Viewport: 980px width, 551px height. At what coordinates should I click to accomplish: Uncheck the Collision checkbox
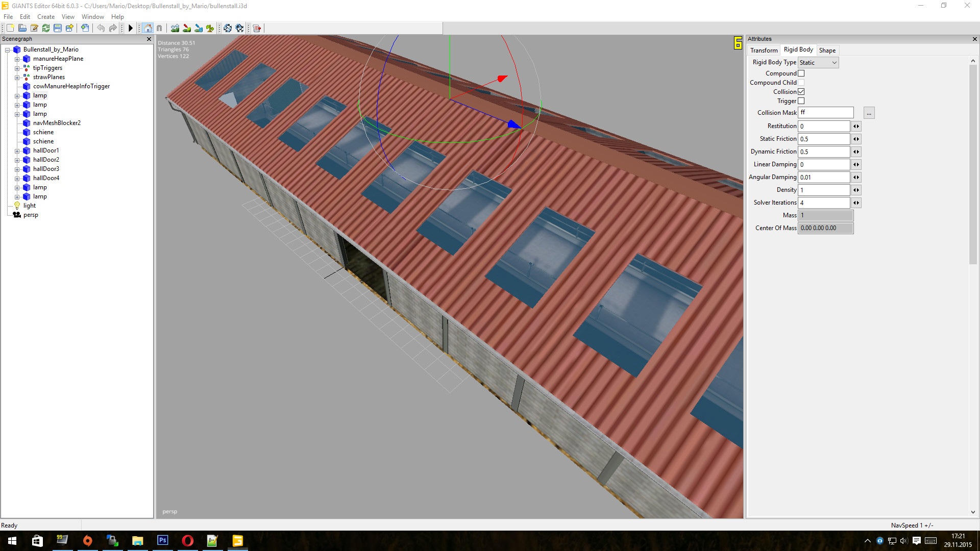801,92
